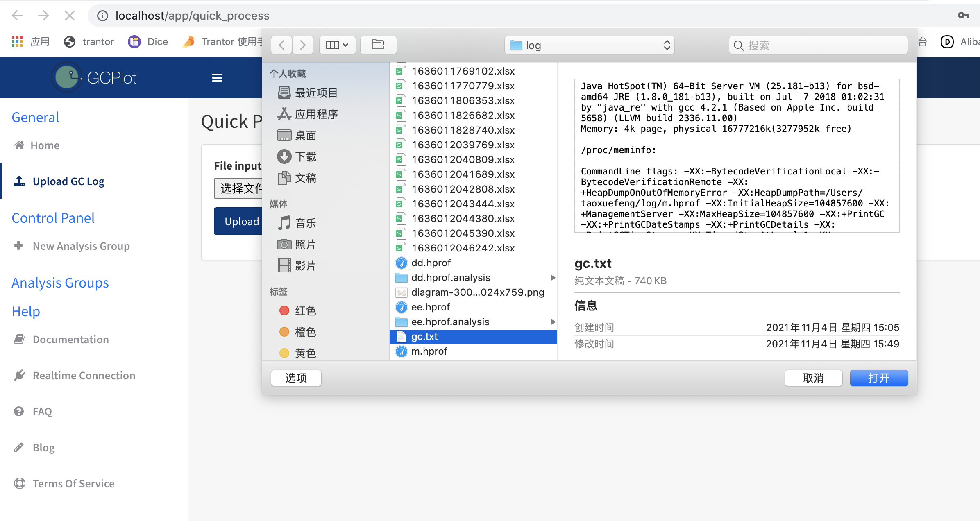Click the GCPlot logo icon
The image size is (980, 521).
pyautogui.click(x=67, y=77)
